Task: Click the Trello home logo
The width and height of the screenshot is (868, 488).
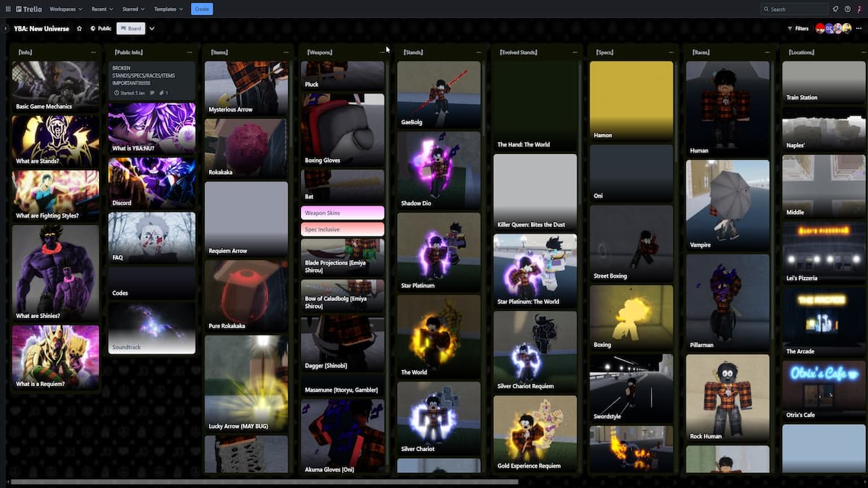Action: 28,9
